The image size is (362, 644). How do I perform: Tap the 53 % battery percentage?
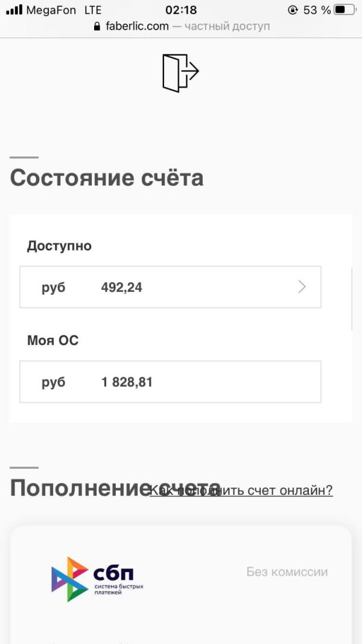317,10
